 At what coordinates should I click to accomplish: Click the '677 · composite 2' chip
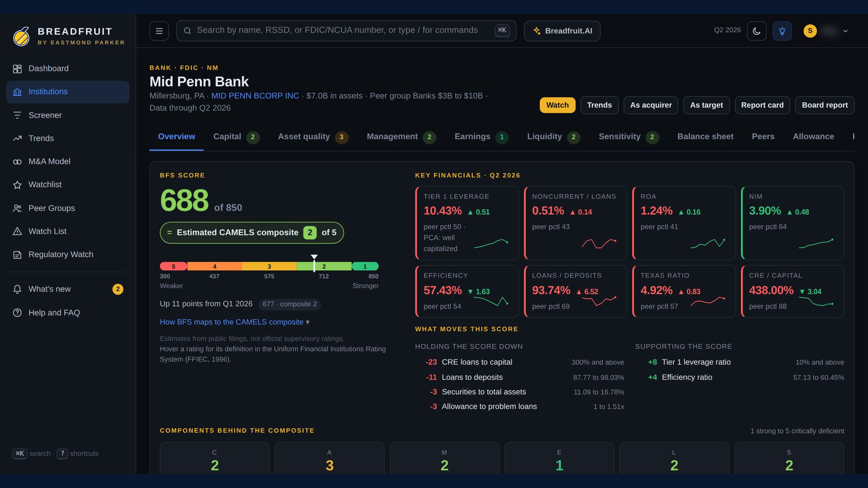pyautogui.click(x=290, y=305)
